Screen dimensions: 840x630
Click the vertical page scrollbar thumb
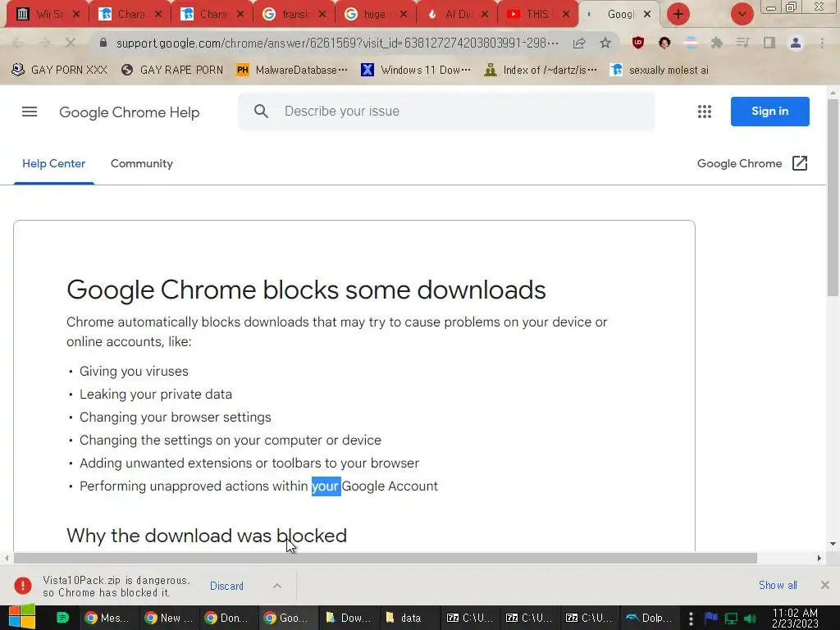click(833, 197)
